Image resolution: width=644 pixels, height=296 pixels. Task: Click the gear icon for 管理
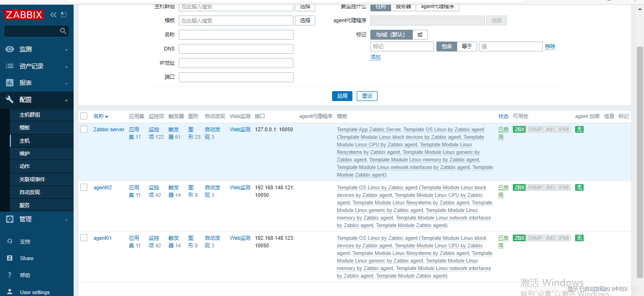click(x=9, y=219)
